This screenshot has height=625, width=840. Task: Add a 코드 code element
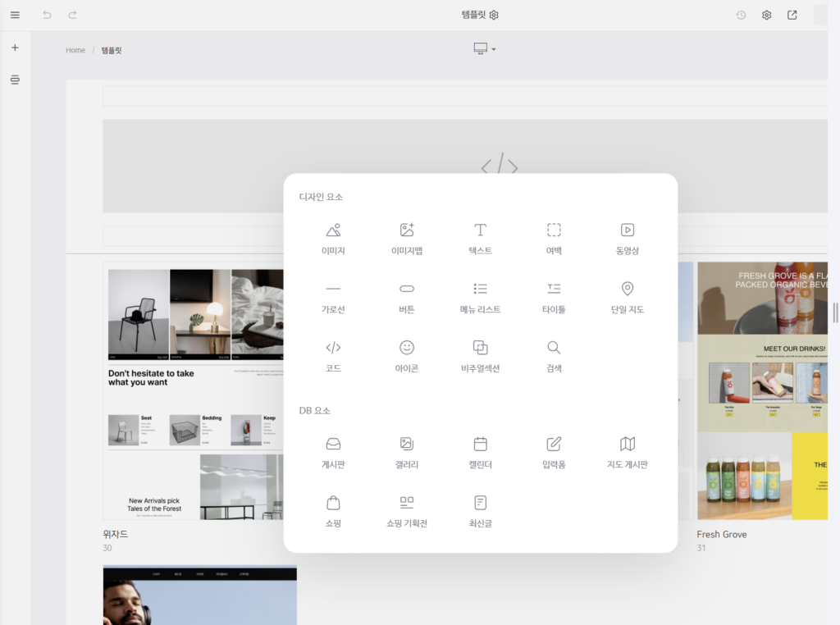[x=333, y=357]
